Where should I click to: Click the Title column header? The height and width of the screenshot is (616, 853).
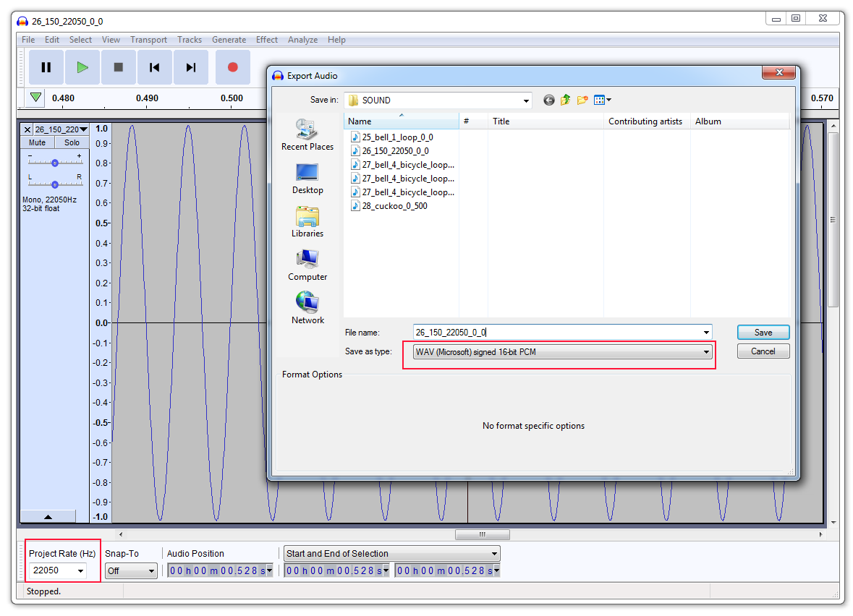[x=546, y=121]
